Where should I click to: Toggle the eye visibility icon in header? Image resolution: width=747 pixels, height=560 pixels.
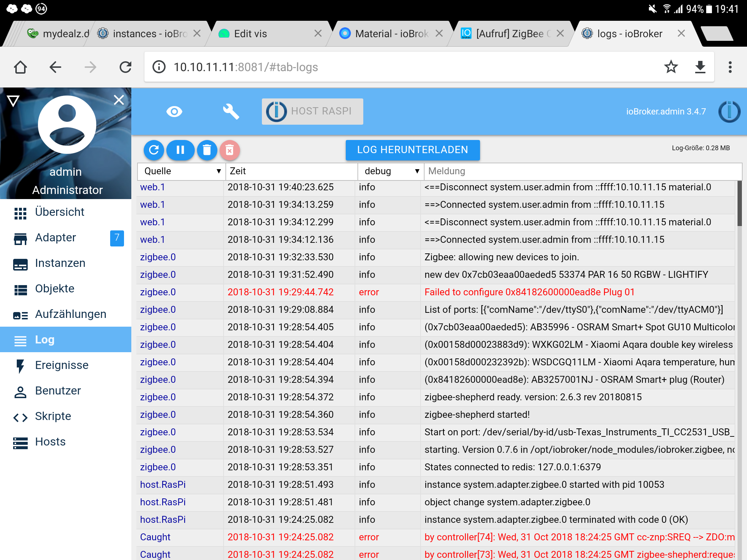(174, 112)
